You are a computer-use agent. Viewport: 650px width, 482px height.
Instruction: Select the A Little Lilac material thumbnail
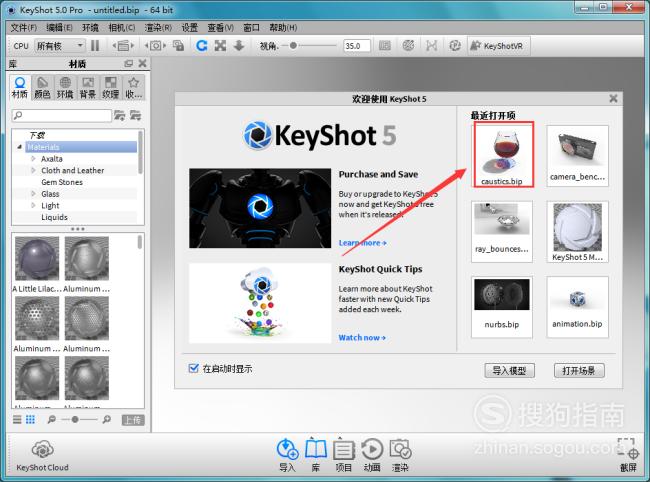(37, 259)
